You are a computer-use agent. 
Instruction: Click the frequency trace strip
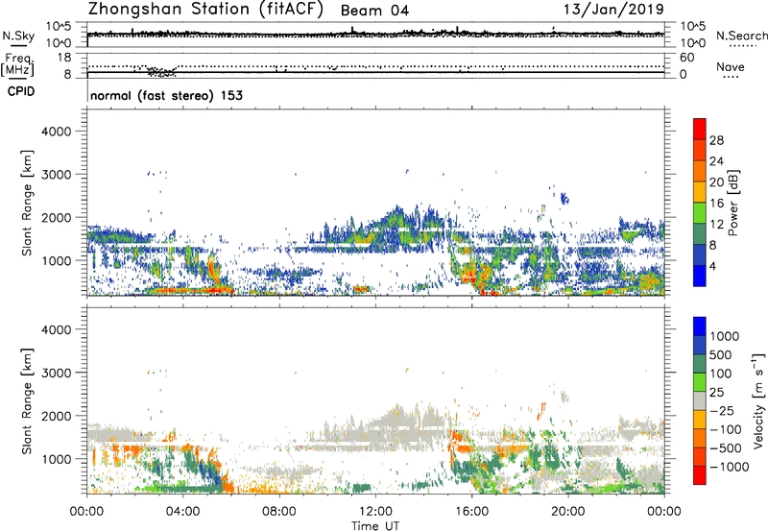(375, 65)
